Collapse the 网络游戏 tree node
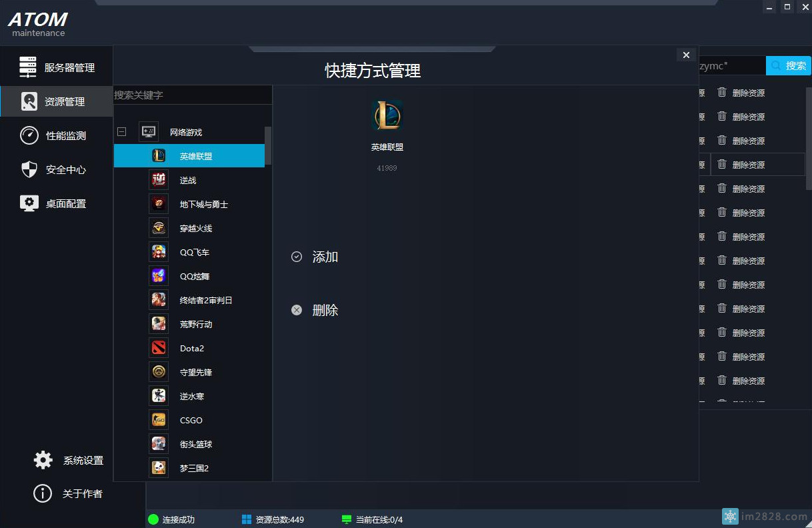The height and width of the screenshot is (528, 812). [121, 131]
